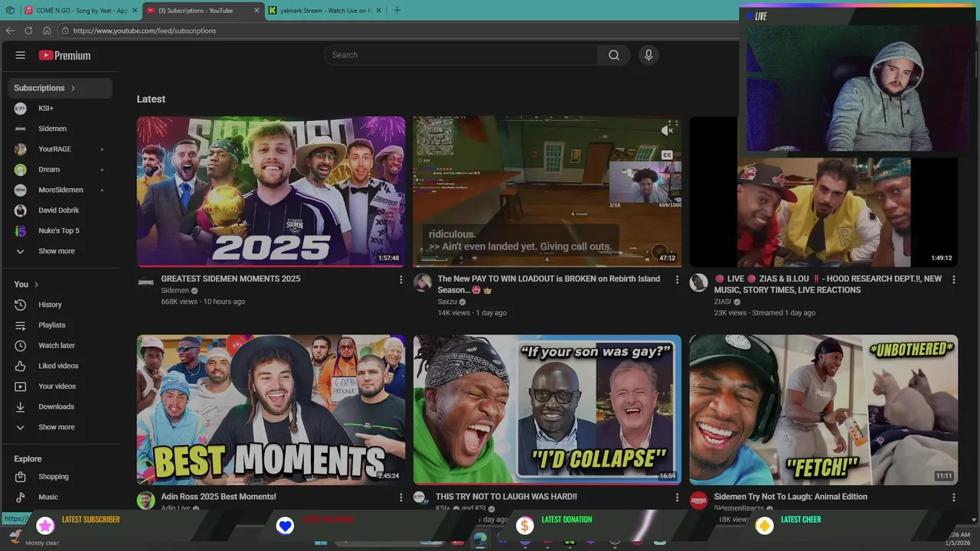Open Liked videos from the sidebar
This screenshot has width=980, height=551.
60,366
